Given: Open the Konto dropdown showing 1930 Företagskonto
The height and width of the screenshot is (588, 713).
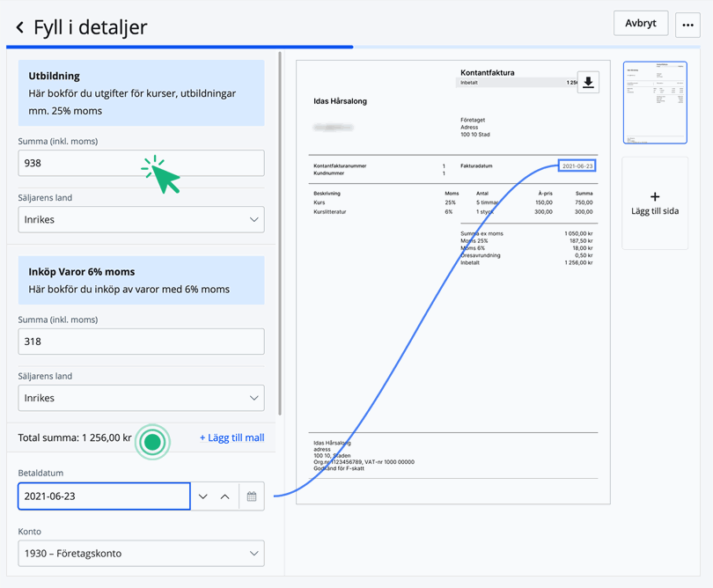Looking at the screenshot, I should click(141, 554).
